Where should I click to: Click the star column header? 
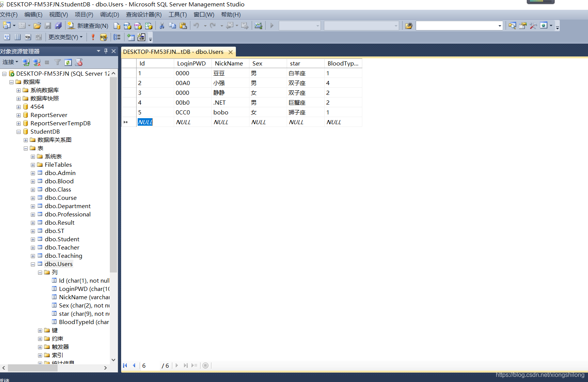(305, 63)
